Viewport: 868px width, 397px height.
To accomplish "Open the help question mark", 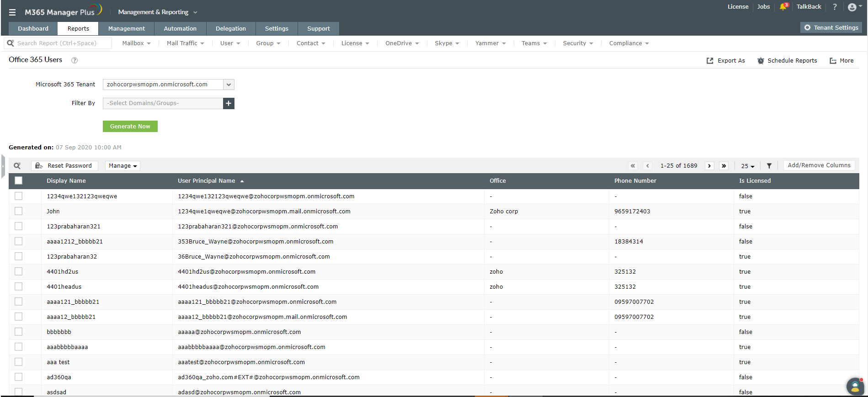I will 835,7.
